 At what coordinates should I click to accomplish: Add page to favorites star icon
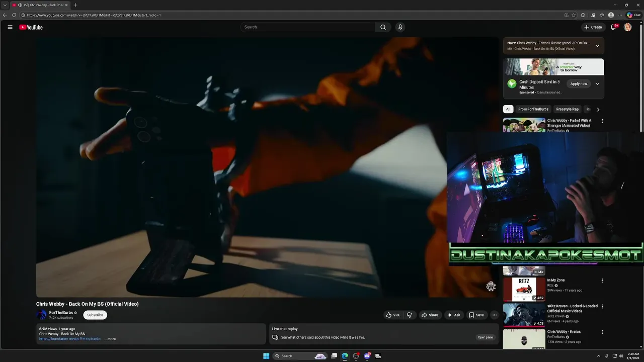pos(574,15)
